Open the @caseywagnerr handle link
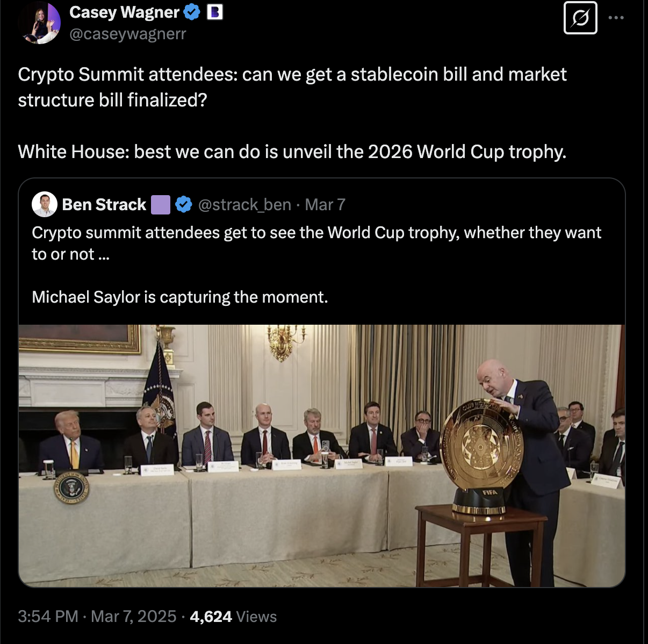 (128, 34)
